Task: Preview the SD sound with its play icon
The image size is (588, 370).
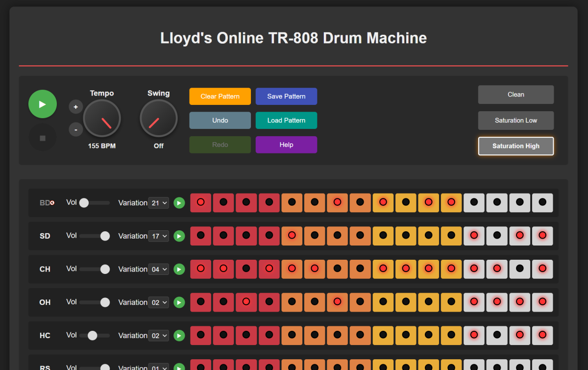Action: pos(179,236)
